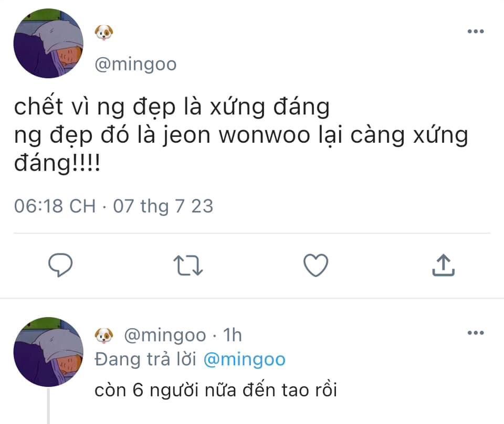Like the tweet with the heart icon
Viewport: 504px width, 424px height.
[316, 266]
